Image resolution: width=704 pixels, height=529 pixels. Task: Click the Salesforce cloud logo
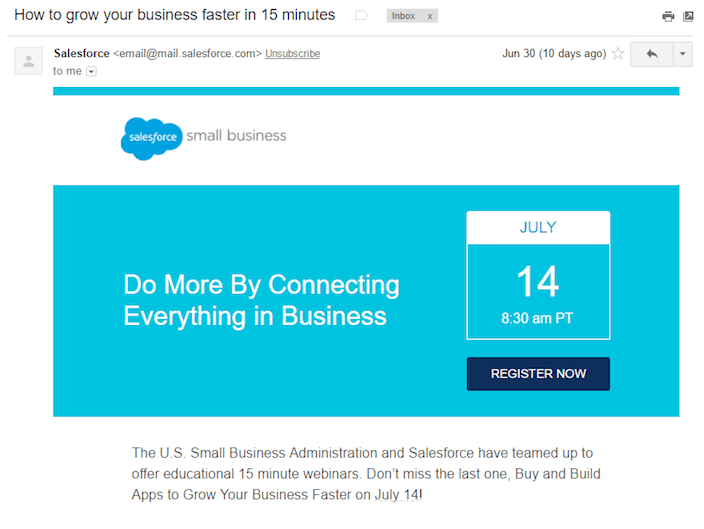click(152, 138)
